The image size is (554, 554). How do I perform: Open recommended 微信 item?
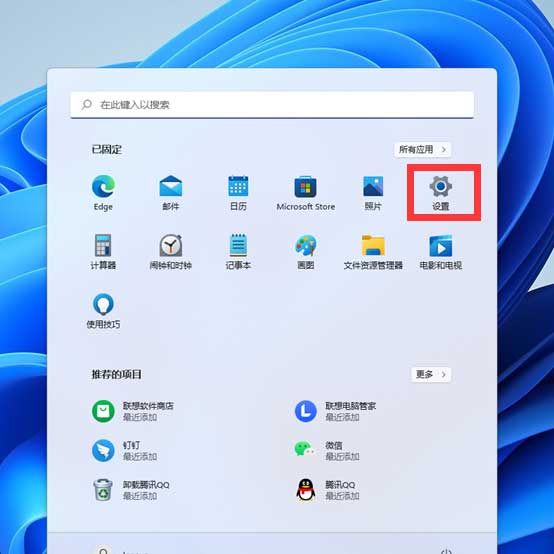(x=327, y=450)
